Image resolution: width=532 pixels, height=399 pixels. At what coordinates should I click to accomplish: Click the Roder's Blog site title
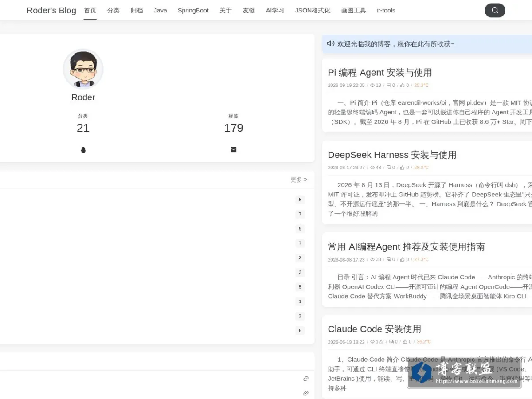pos(51,10)
